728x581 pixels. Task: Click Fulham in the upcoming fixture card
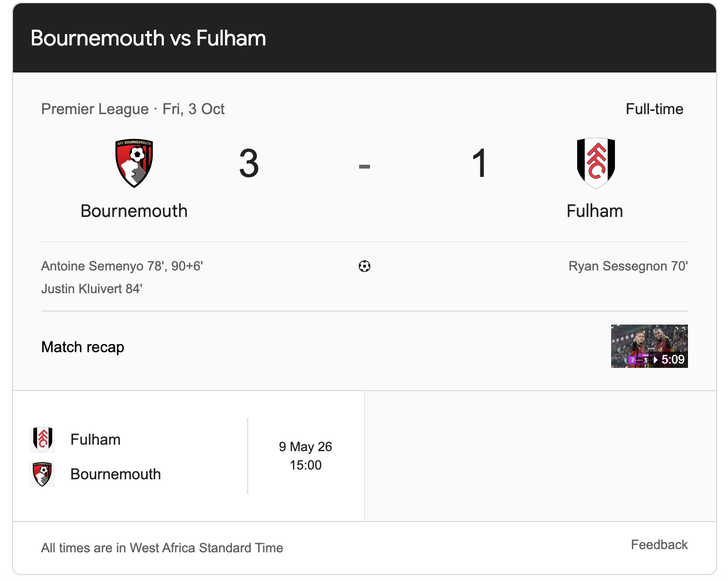click(96, 439)
